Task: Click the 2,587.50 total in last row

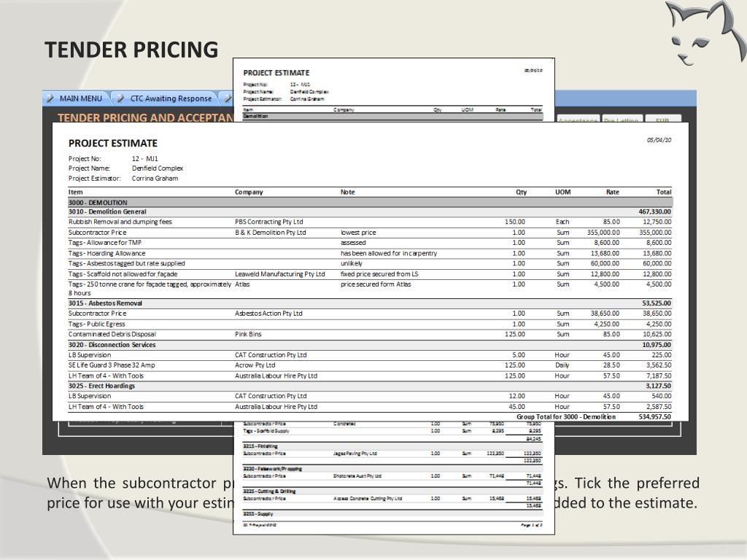Action: coord(659,407)
